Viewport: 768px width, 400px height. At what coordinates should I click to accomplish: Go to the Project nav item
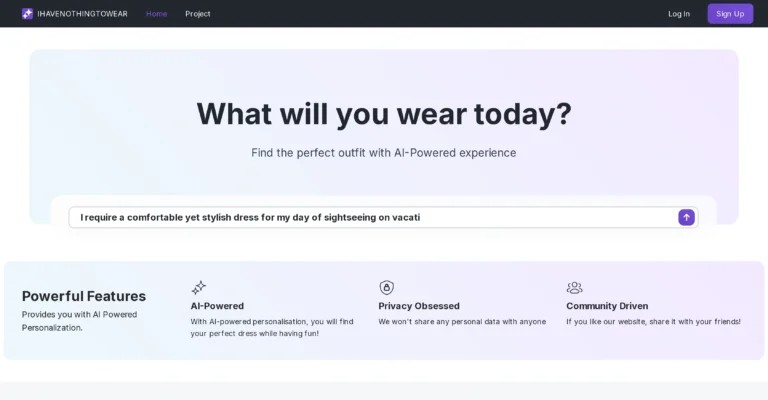[x=198, y=14]
